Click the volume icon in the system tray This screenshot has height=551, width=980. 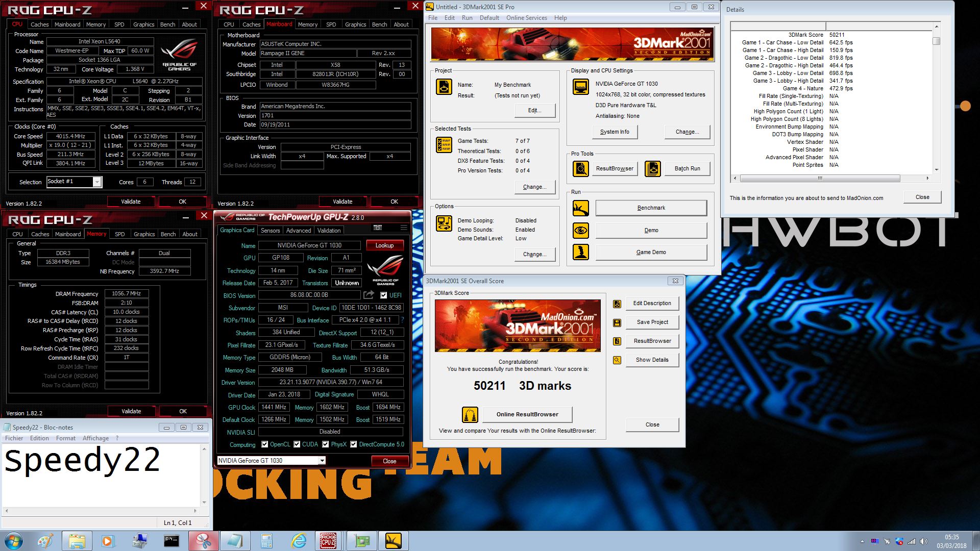[x=923, y=541]
